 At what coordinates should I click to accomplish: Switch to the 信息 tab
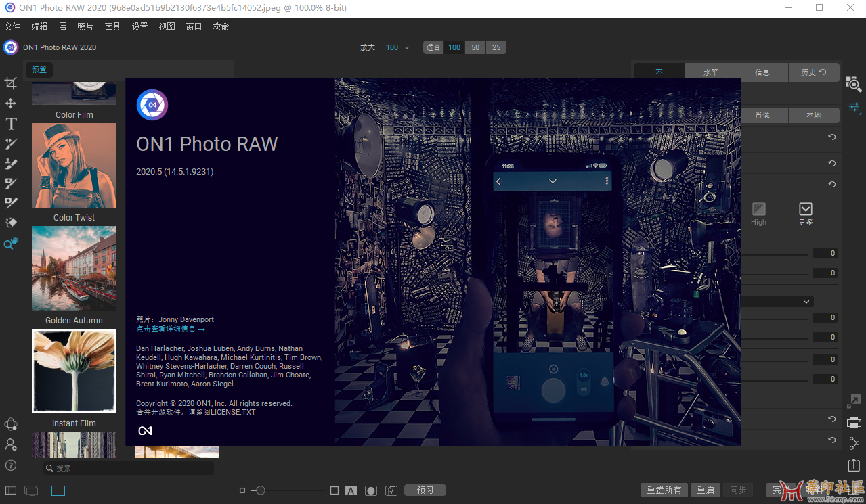click(762, 72)
